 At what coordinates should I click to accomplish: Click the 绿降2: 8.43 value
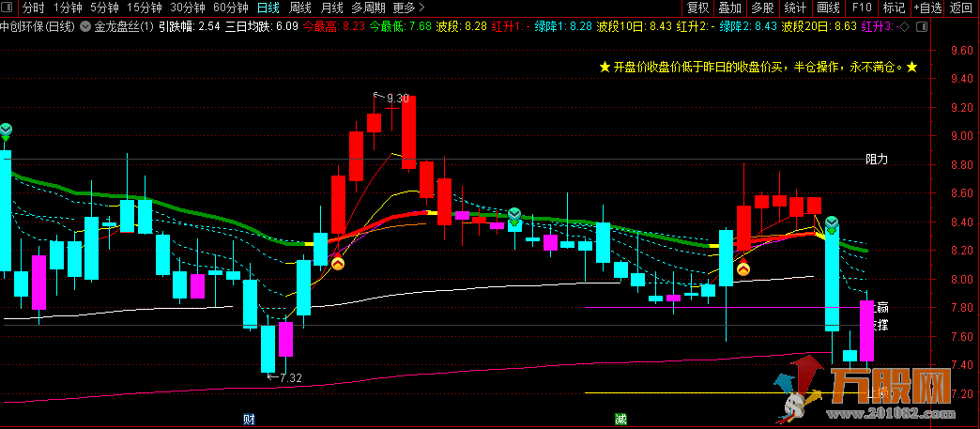[748, 27]
